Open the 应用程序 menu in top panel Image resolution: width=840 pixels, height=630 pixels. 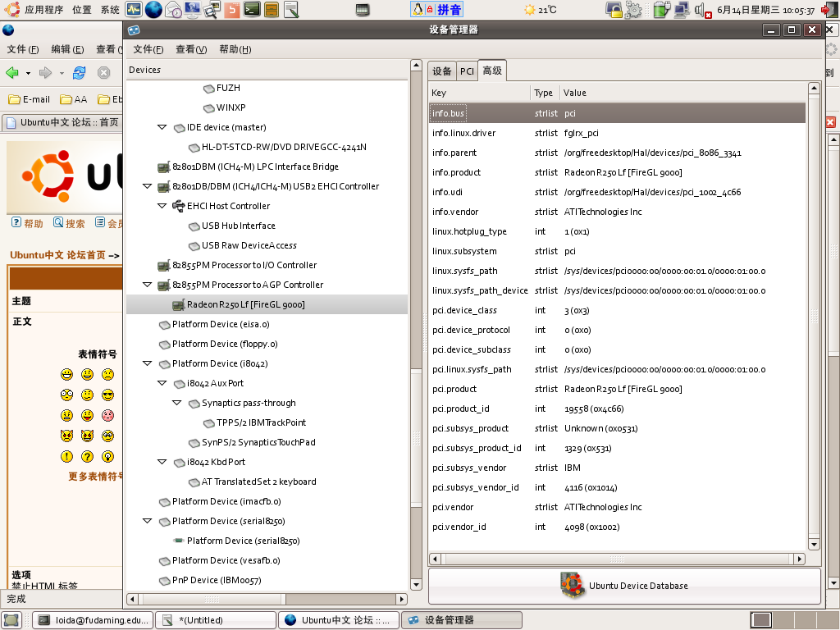tap(44, 10)
